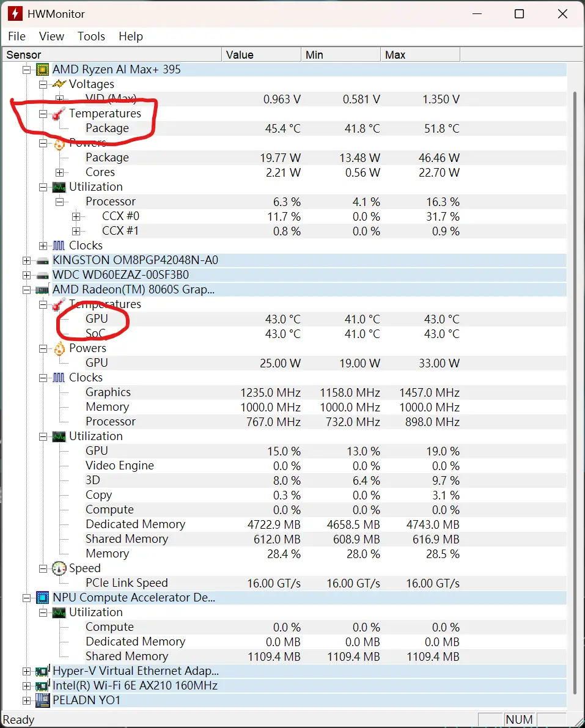Collapse the AMD Ryzen AI Max+ 395 node
This screenshot has width=585, height=728.
[x=26, y=70]
